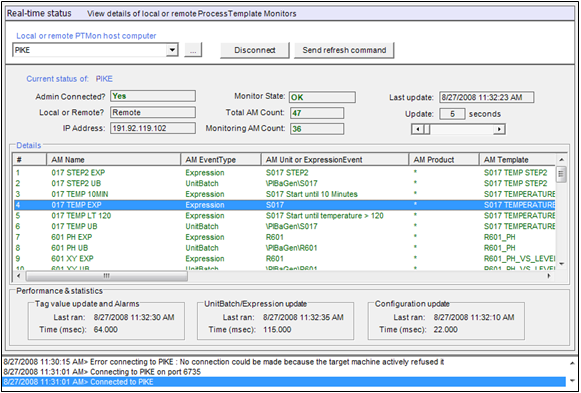Sort by AM Template column header
This screenshot has height=393, width=581.
coord(517,160)
